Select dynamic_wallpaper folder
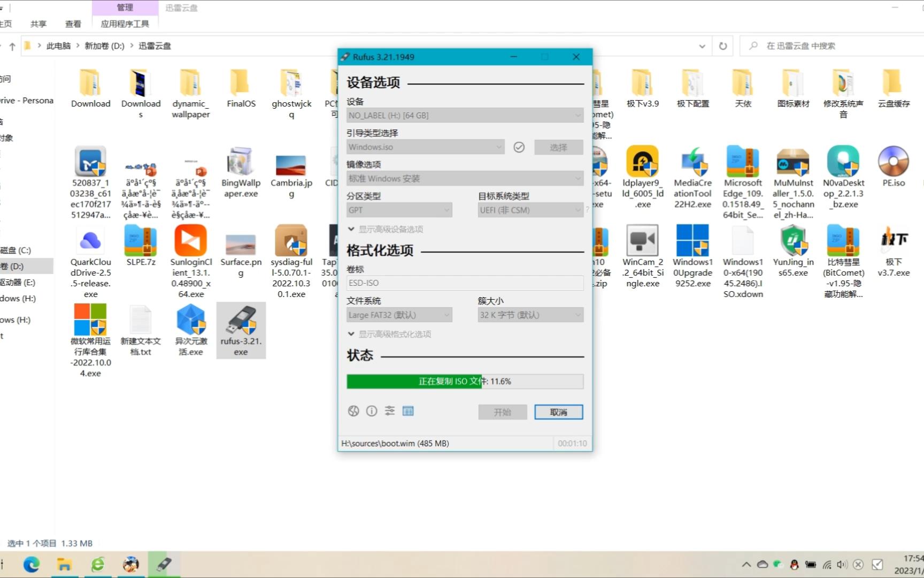 [191, 94]
